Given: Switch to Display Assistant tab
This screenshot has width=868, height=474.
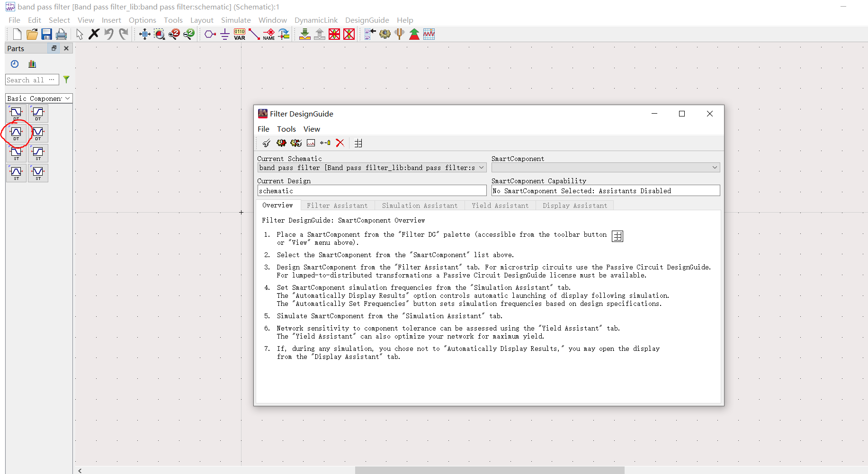Looking at the screenshot, I should 575,206.
